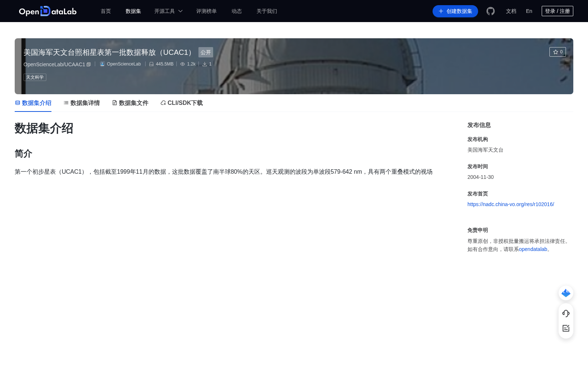Screen dimensions: 588x368
Task: Click OpenScienceLab publisher name
Action: (124, 64)
